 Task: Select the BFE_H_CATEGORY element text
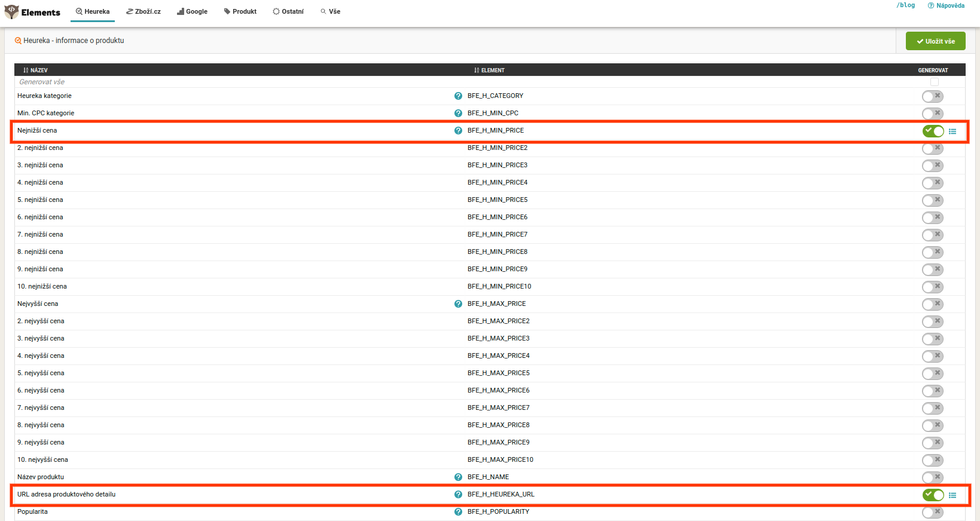click(495, 96)
